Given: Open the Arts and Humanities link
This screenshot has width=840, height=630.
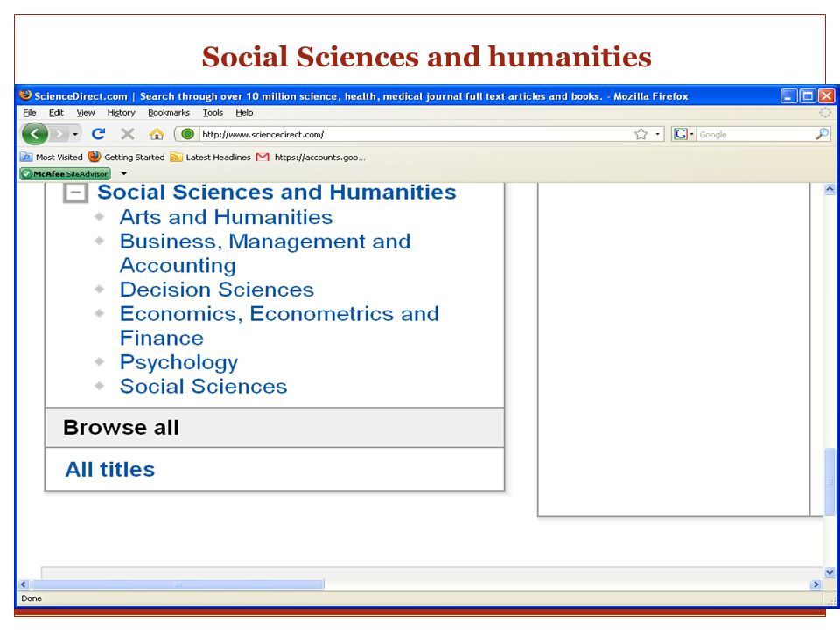Looking at the screenshot, I should [x=226, y=217].
